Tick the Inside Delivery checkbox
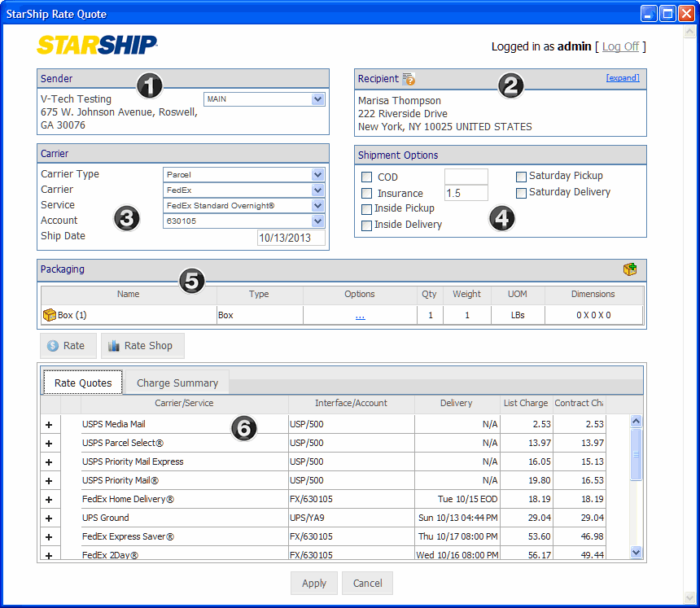Viewport: 700px width, 608px height. click(366, 225)
